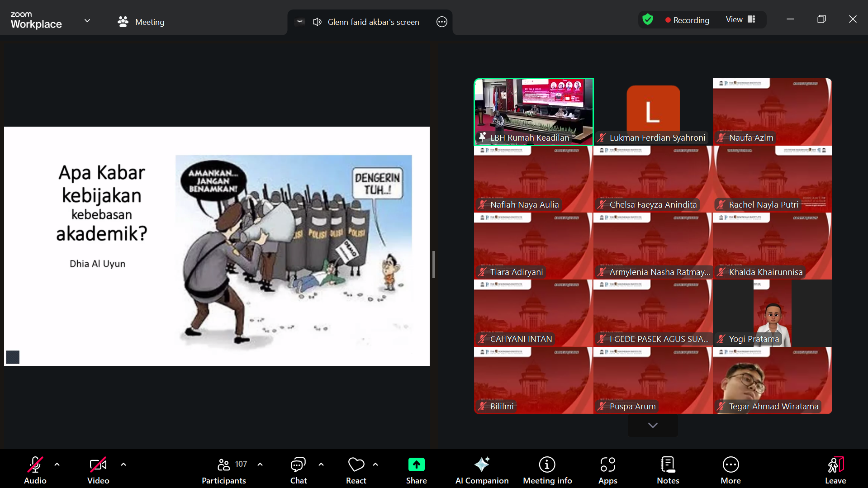Toggle the Participants list panel
Image resolution: width=868 pixels, height=488 pixels.
click(224, 470)
